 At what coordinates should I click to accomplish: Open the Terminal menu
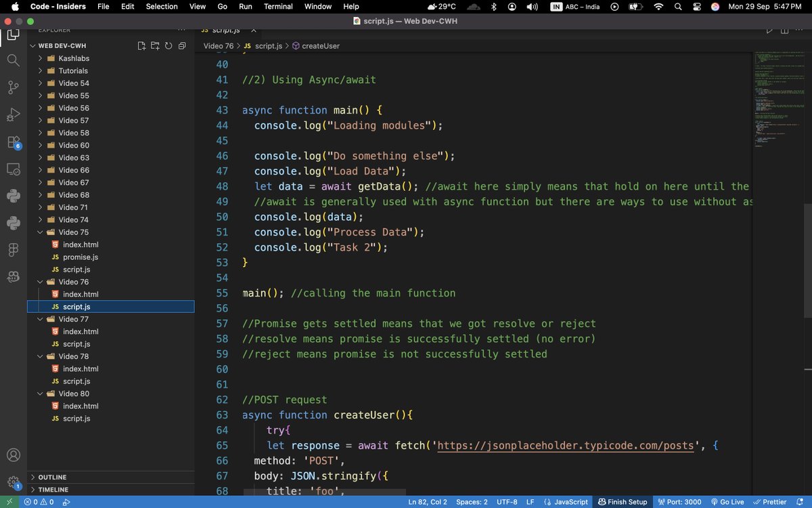pos(278,7)
